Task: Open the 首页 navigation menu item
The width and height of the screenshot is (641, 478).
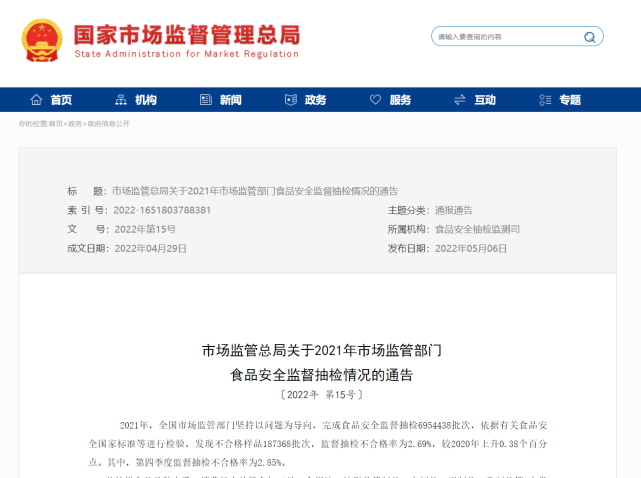Action: coord(61,100)
